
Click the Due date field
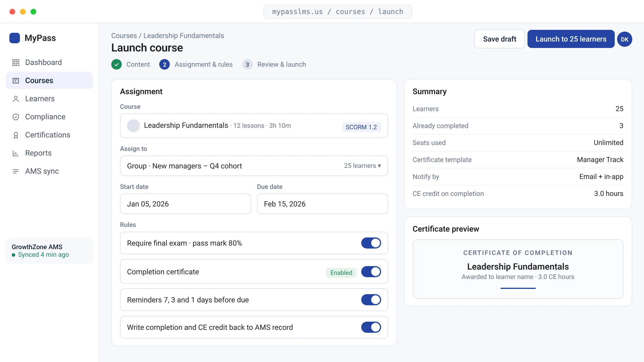pos(322,204)
